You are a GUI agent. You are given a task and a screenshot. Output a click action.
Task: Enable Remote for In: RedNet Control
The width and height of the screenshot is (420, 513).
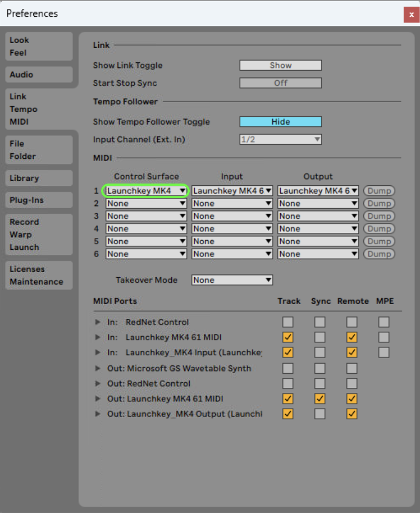pyautogui.click(x=352, y=322)
